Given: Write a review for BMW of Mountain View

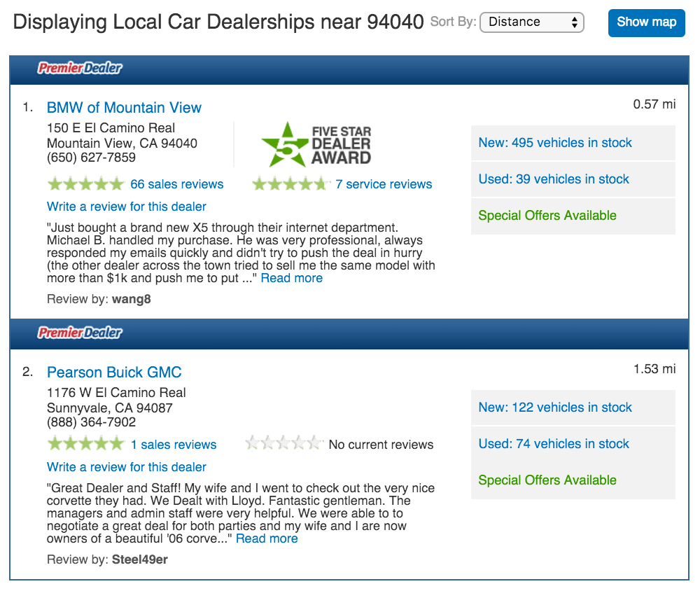Looking at the screenshot, I should pos(126,207).
